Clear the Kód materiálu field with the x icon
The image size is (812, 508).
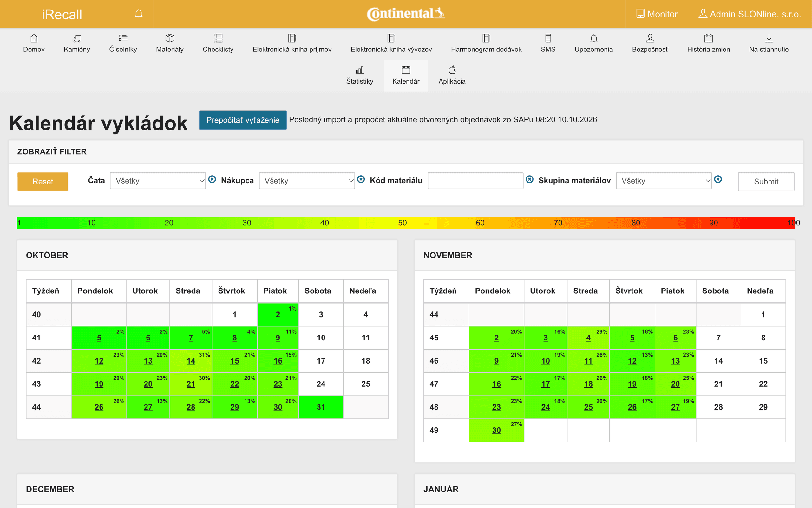coord(529,179)
